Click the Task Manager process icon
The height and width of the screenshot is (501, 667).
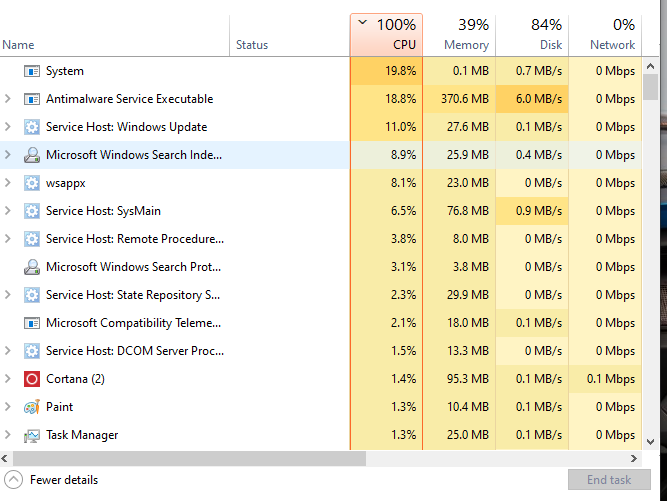tap(32, 436)
